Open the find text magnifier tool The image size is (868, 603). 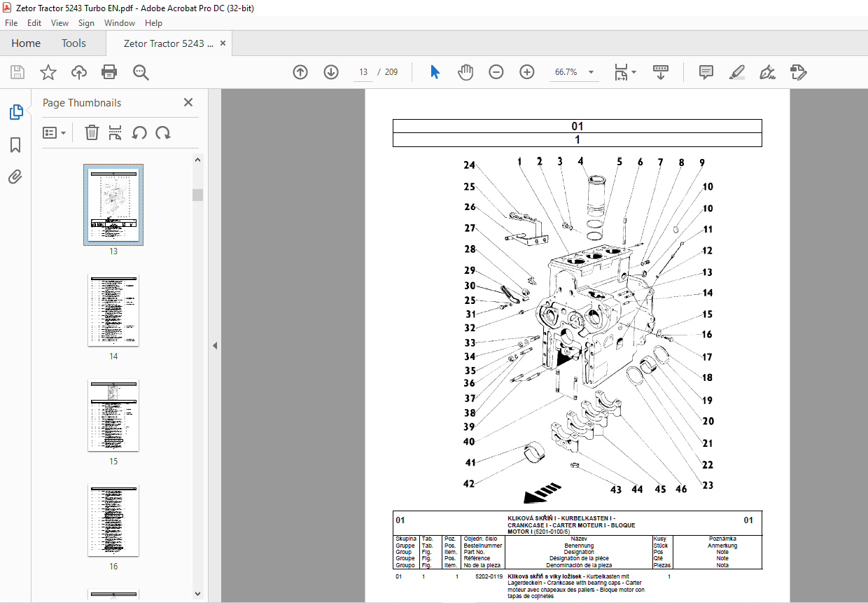point(141,72)
